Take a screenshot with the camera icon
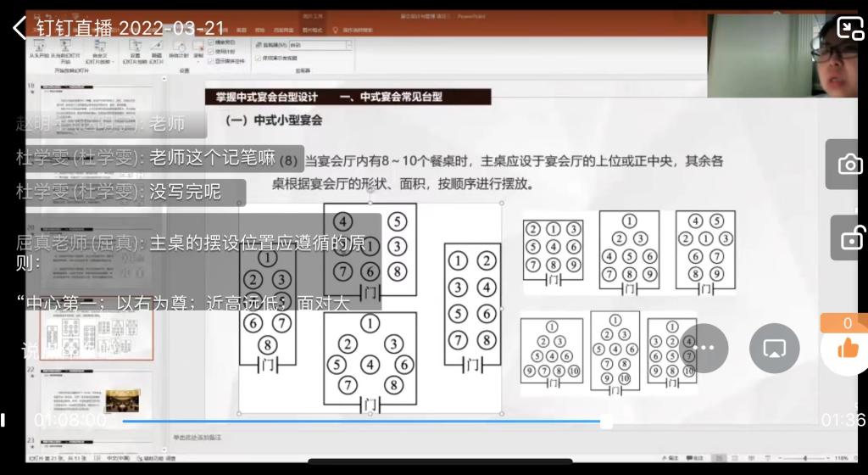The width and height of the screenshot is (868, 475). (x=849, y=165)
